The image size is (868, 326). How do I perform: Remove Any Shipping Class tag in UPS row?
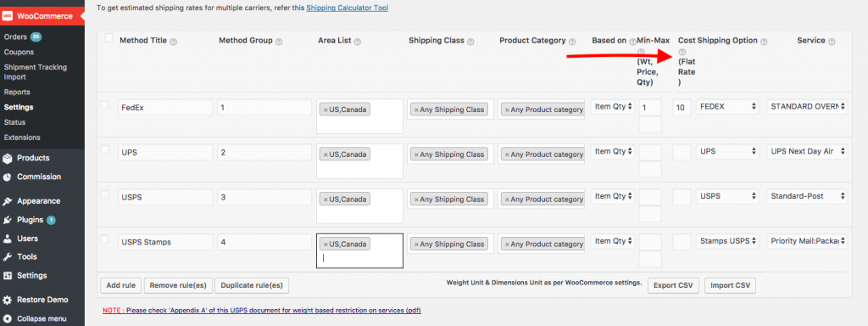tap(415, 155)
